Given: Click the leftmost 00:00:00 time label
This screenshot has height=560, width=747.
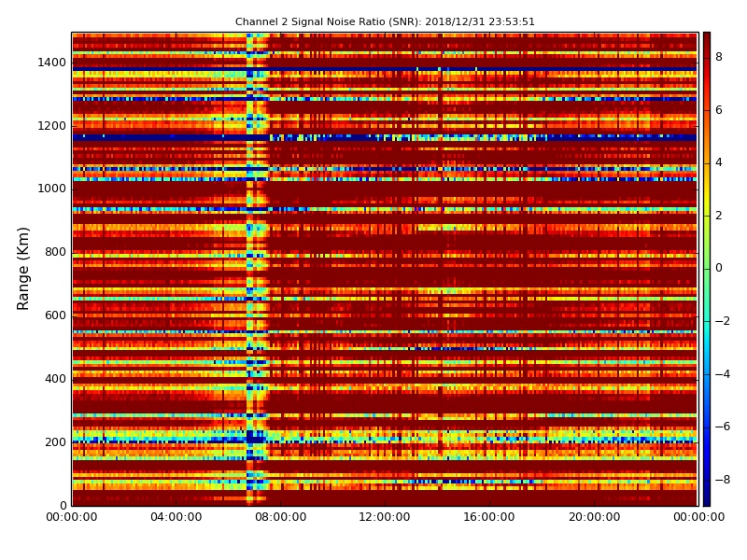Looking at the screenshot, I should (72, 517).
